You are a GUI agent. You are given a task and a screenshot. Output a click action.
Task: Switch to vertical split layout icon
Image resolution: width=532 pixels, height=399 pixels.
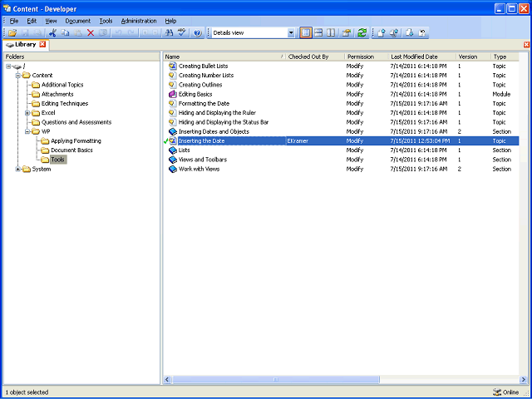click(x=331, y=33)
